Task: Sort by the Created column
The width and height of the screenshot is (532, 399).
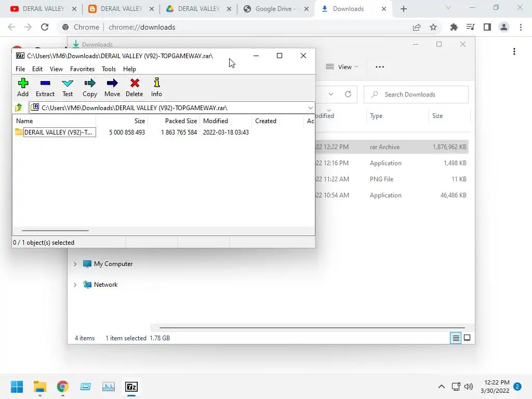Action: point(277,121)
